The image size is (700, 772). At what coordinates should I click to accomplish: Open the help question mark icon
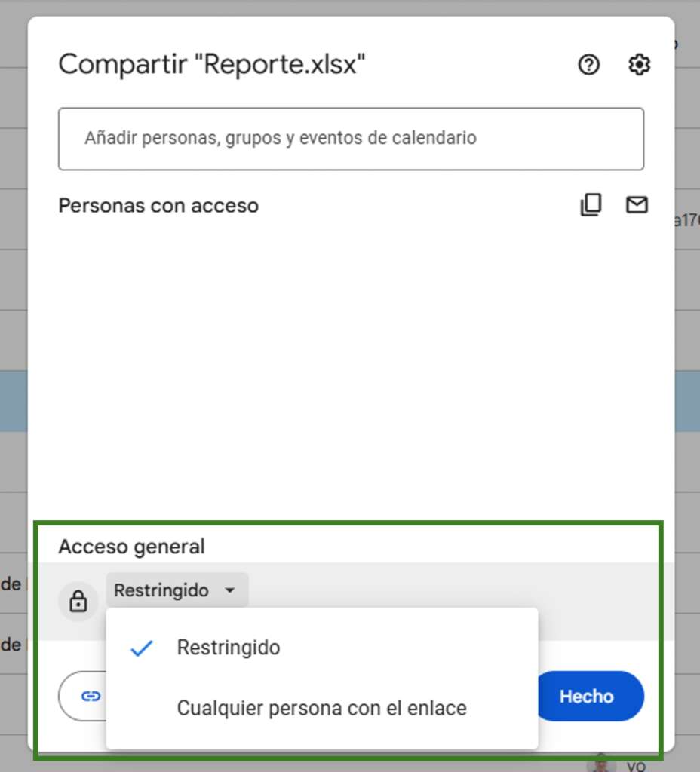(588, 66)
